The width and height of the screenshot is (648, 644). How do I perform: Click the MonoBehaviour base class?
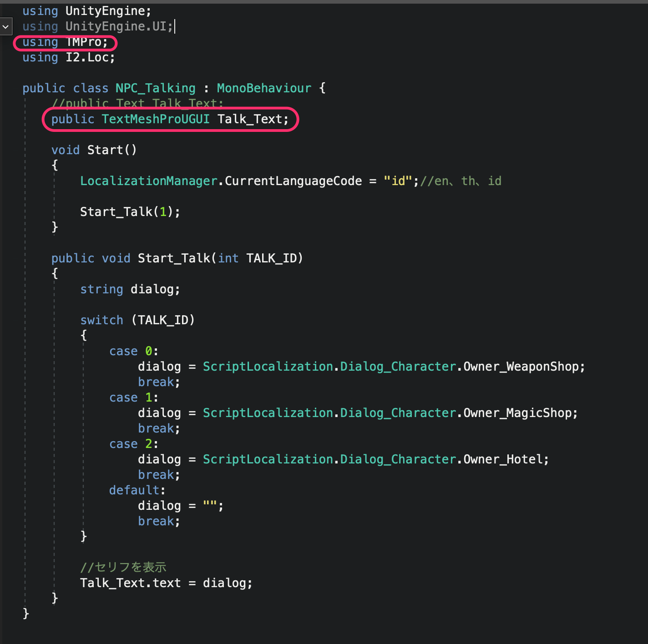tap(264, 88)
